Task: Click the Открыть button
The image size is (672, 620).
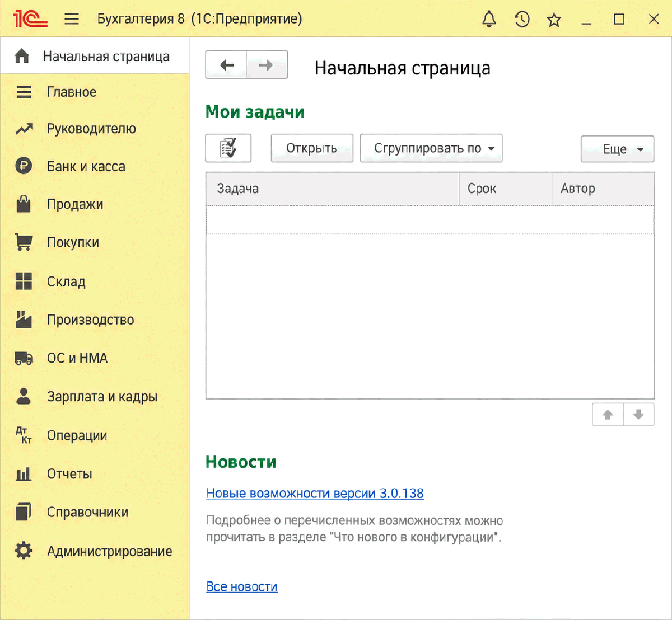Action: [x=312, y=148]
